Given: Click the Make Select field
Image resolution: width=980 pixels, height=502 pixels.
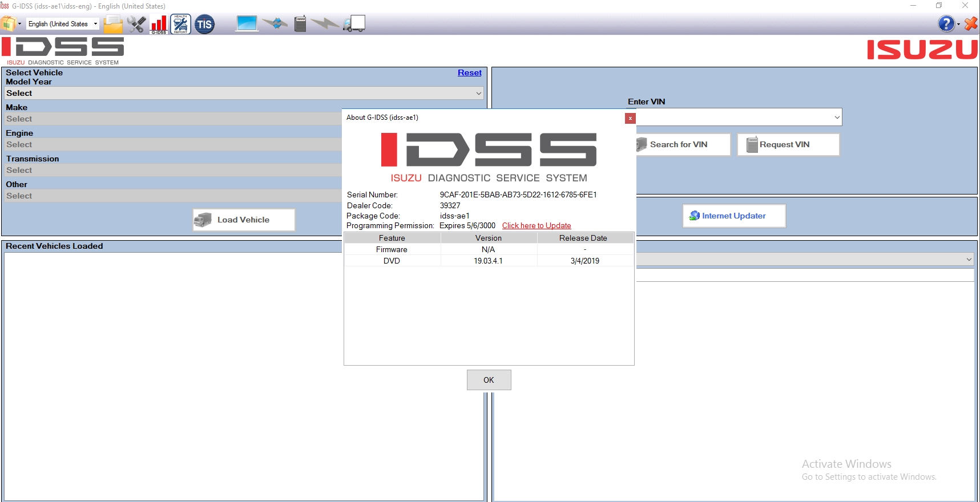Looking at the screenshot, I should click(x=172, y=119).
